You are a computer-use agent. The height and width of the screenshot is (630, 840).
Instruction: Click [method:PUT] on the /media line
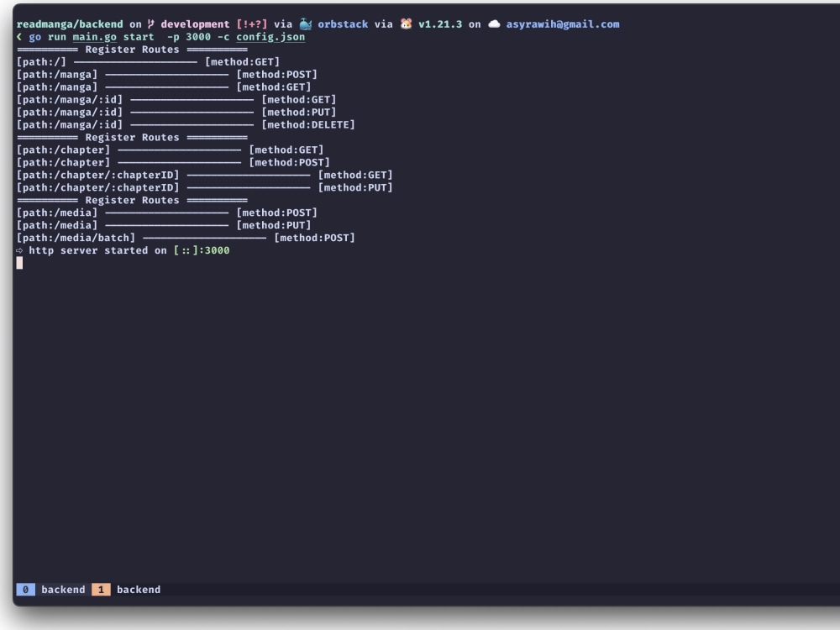point(274,225)
